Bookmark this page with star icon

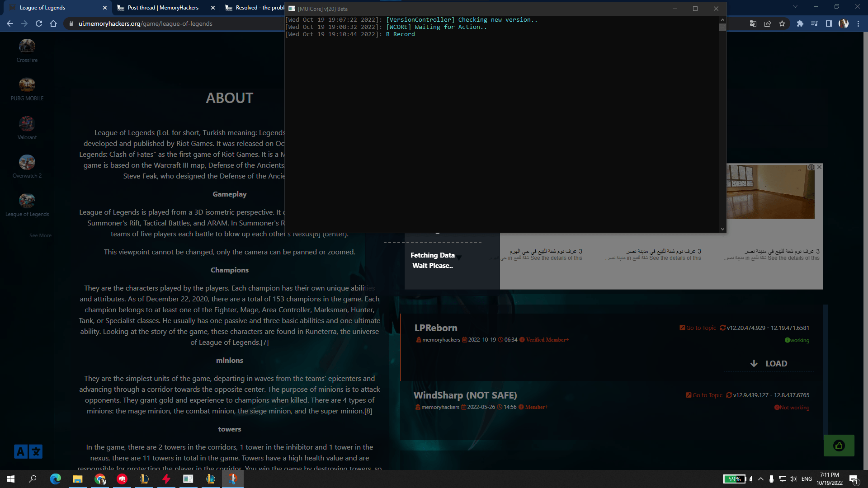coord(782,23)
